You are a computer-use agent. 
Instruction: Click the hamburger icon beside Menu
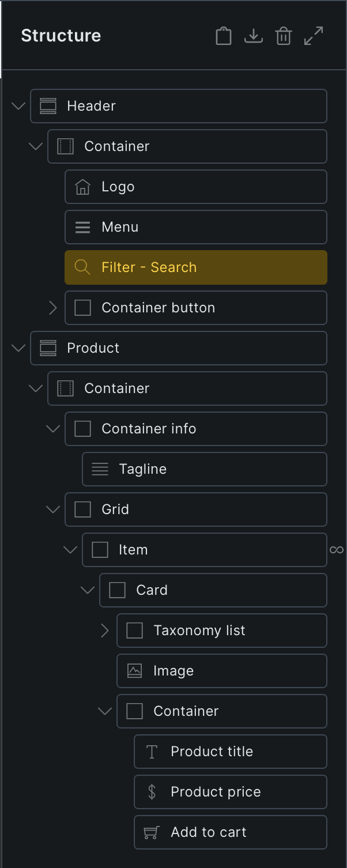83,227
